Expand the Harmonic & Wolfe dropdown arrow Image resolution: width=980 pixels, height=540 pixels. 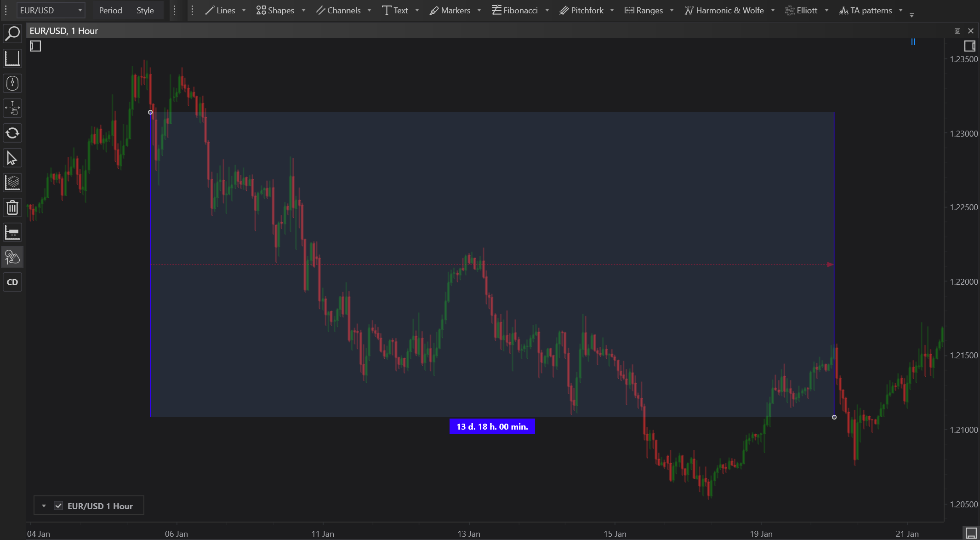(773, 10)
